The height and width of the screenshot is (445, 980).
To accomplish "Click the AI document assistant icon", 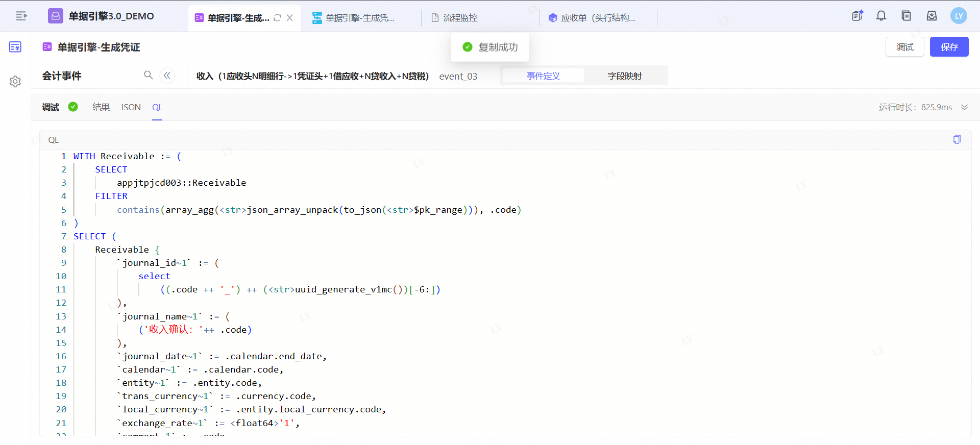I will tap(857, 16).
